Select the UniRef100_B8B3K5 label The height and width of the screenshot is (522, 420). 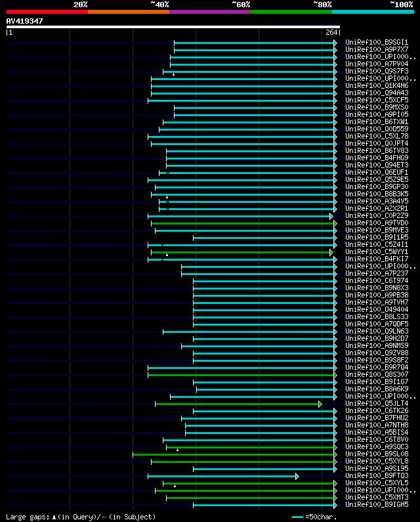coord(377,194)
